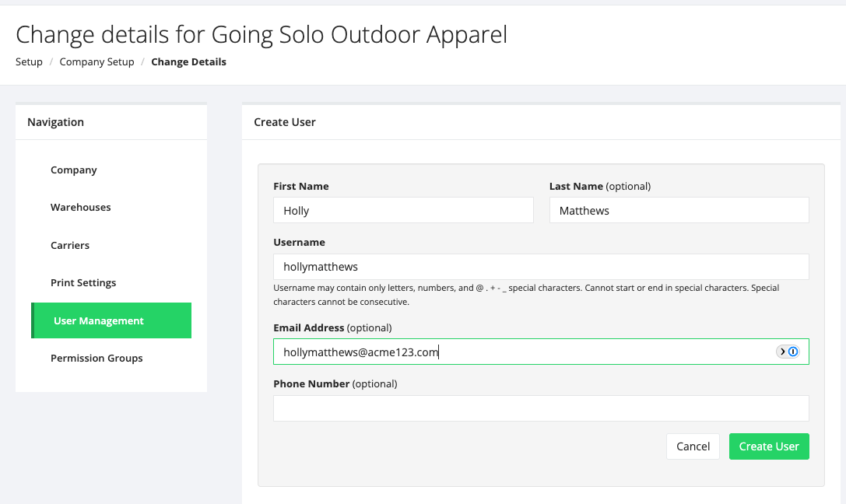Viewport: 846px width, 504px height.
Task: Click the Email Address (optional) label
Action: (333, 327)
